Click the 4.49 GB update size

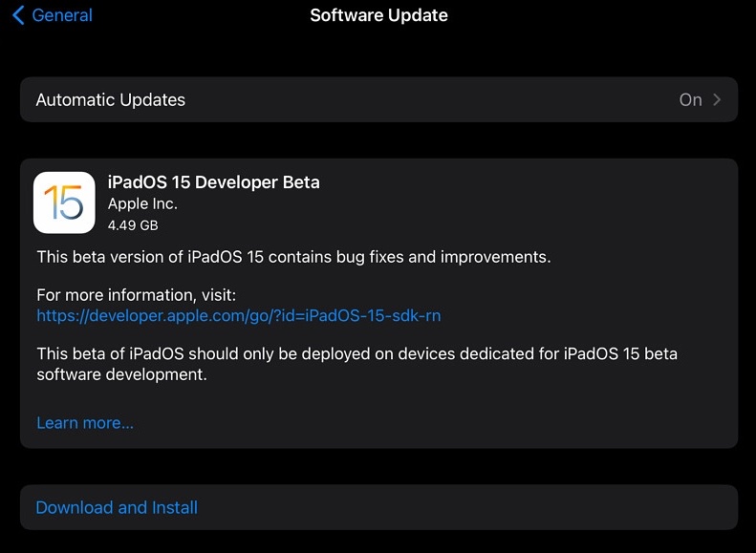coord(133,225)
